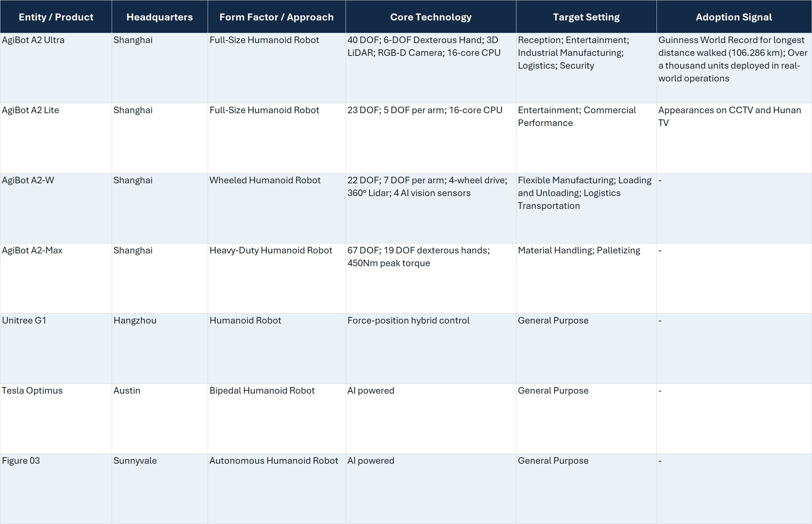Click Shanghai in AgiBot A2-Max row

point(159,278)
